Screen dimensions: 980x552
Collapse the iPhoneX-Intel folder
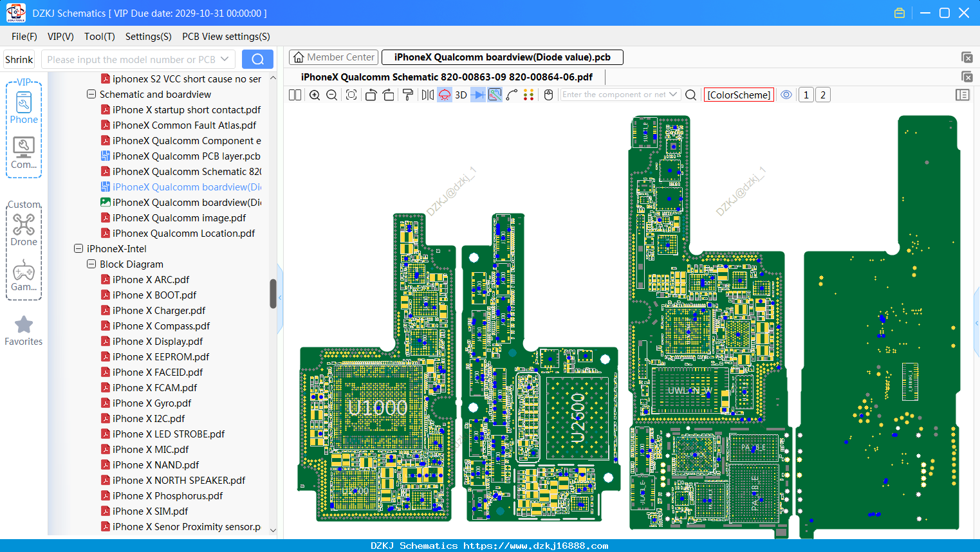click(x=79, y=249)
